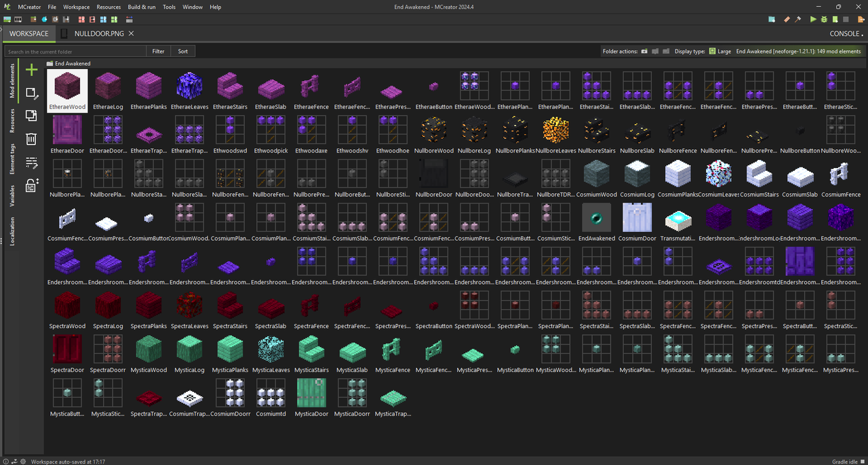Click the lock element code icon

32,185
